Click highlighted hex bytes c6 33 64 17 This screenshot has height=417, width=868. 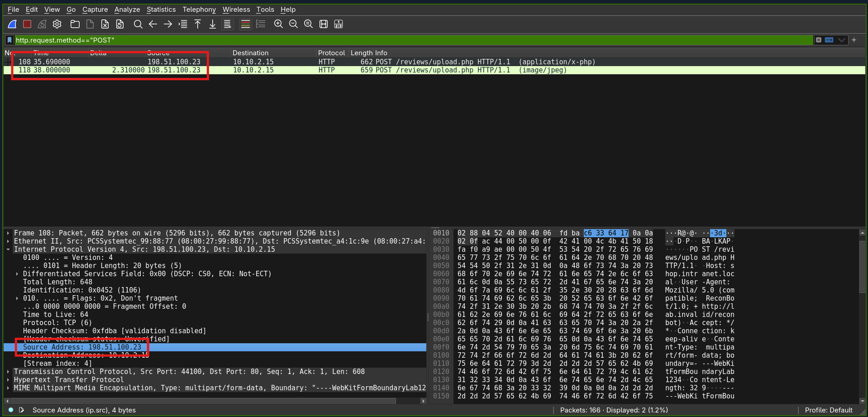pos(606,233)
